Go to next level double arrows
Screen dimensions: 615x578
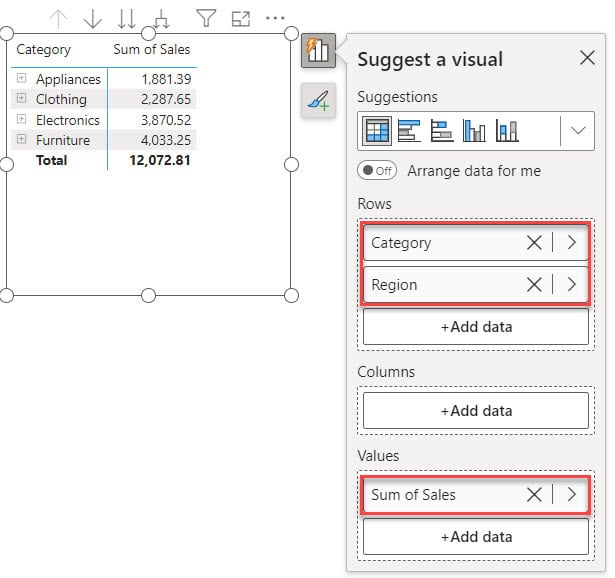(x=126, y=19)
